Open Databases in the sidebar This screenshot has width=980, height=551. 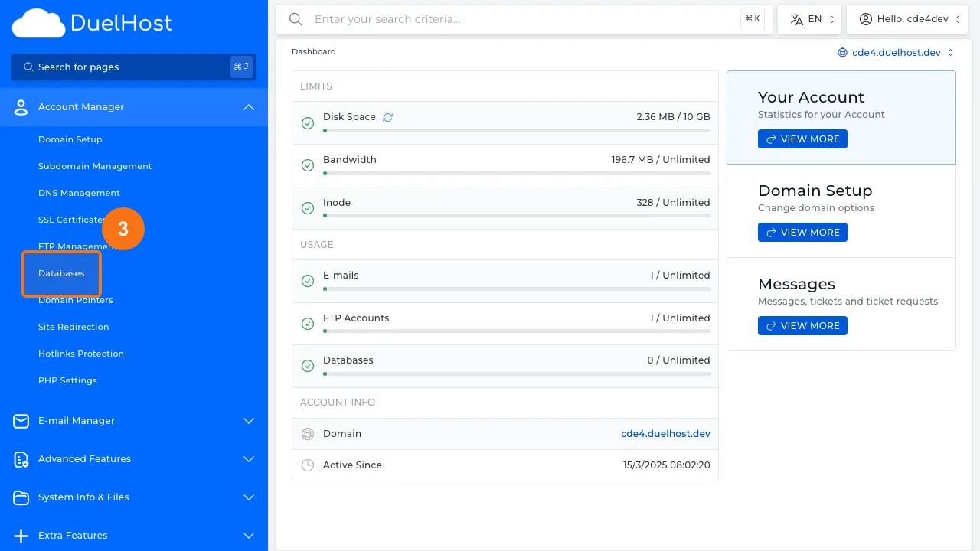pos(61,273)
